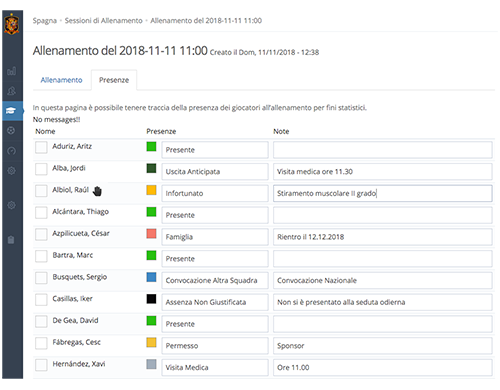Open the Spagna breadcrumb link

click(45, 21)
